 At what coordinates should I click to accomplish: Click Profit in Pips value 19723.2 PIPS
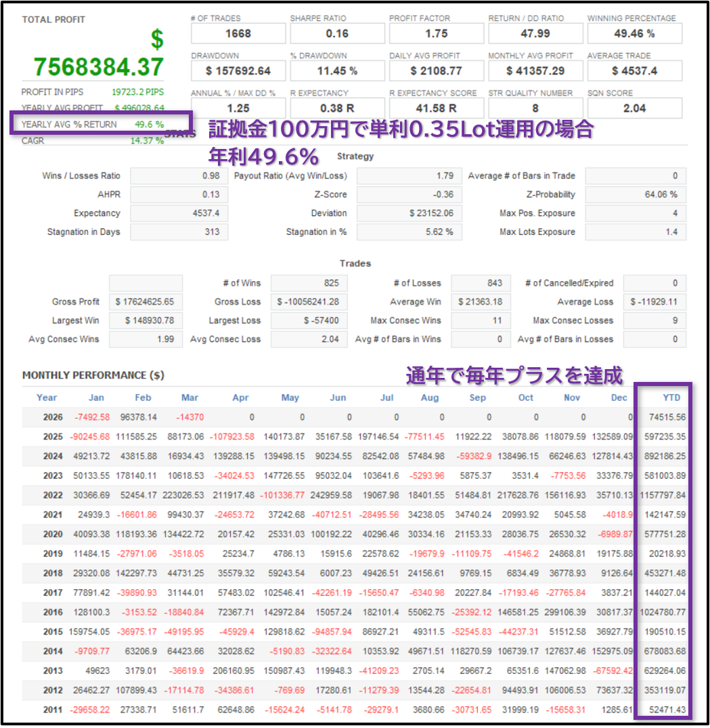tap(138, 92)
